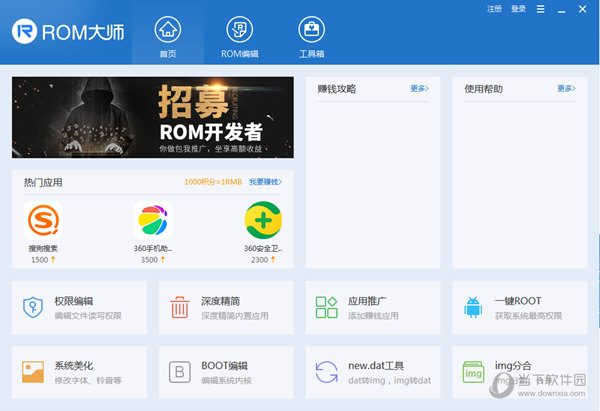Click the 赚钱攻略 heading

pyautogui.click(x=337, y=89)
